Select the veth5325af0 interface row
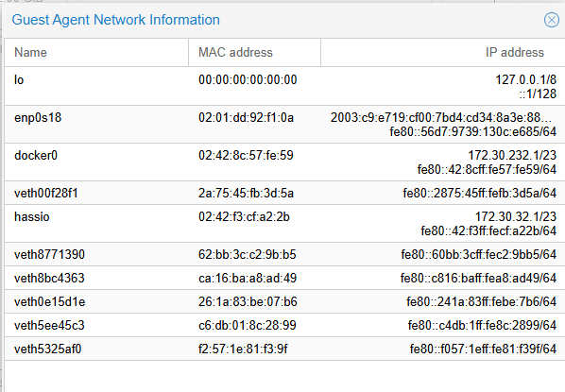 284,349
